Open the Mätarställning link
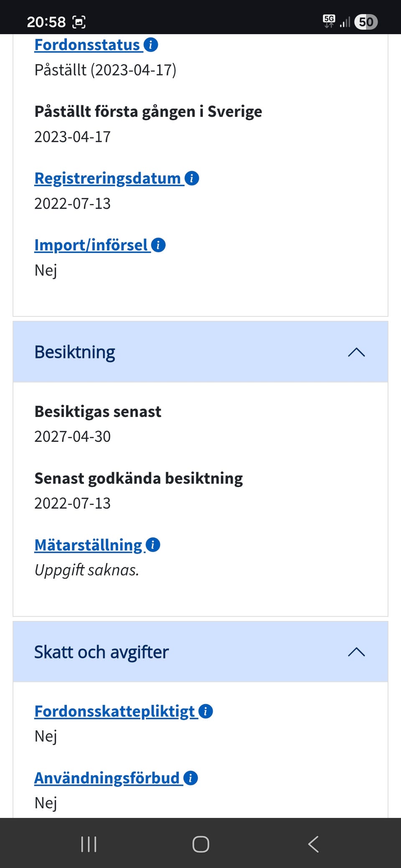The height and width of the screenshot is (868, 401). pyautogui.click(x=89, y=545)
